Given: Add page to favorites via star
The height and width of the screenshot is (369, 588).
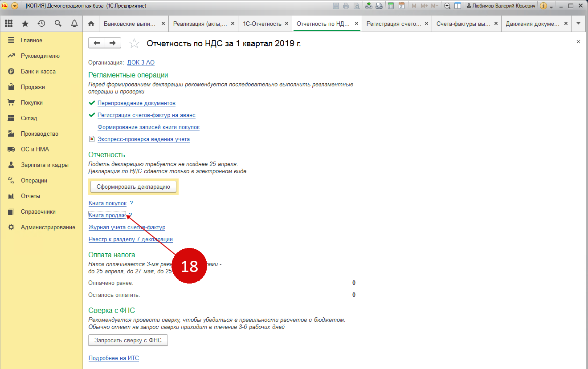Looking at the screenshot, I should point(134,43).
